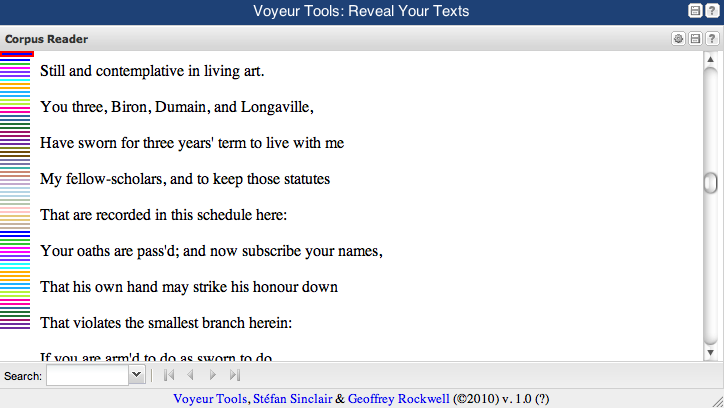The width and height of the screenshot is (724, 408).
Task: Jump to first search result
Action: tap(169, 375)
